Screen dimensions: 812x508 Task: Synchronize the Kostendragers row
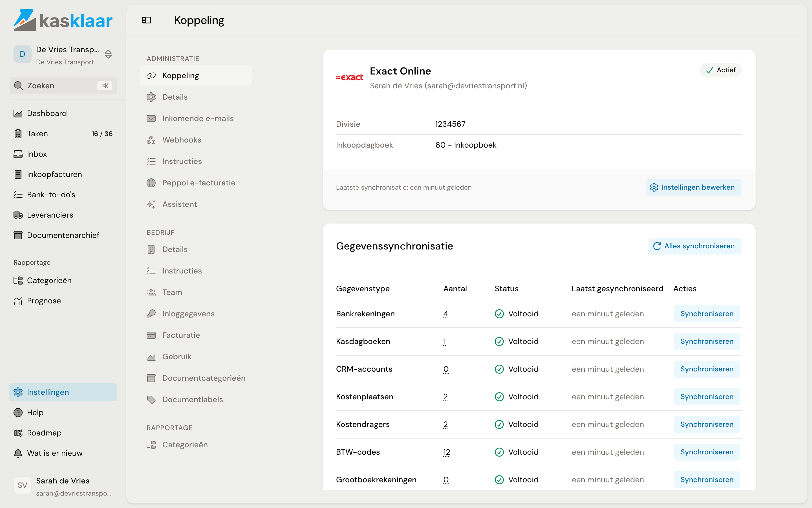click(x=707, y=424)
